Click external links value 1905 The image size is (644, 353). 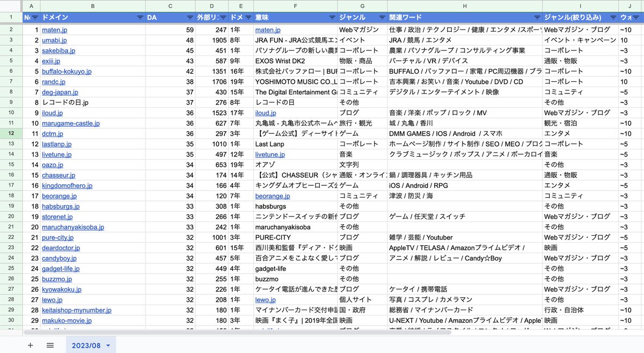click(x=211, y=40)
